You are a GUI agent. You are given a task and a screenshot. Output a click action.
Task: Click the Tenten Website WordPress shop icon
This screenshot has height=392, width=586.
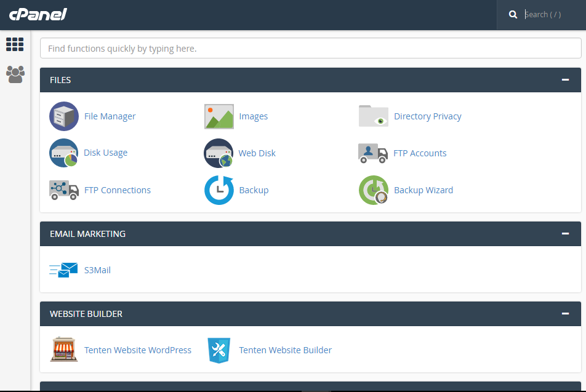click(x=64, y=350)
